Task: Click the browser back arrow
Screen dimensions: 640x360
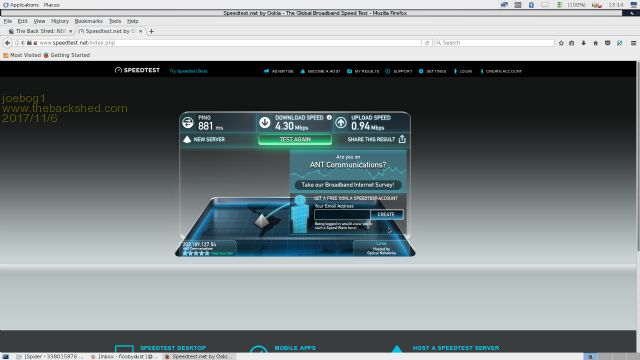Action: pos(7,43)
